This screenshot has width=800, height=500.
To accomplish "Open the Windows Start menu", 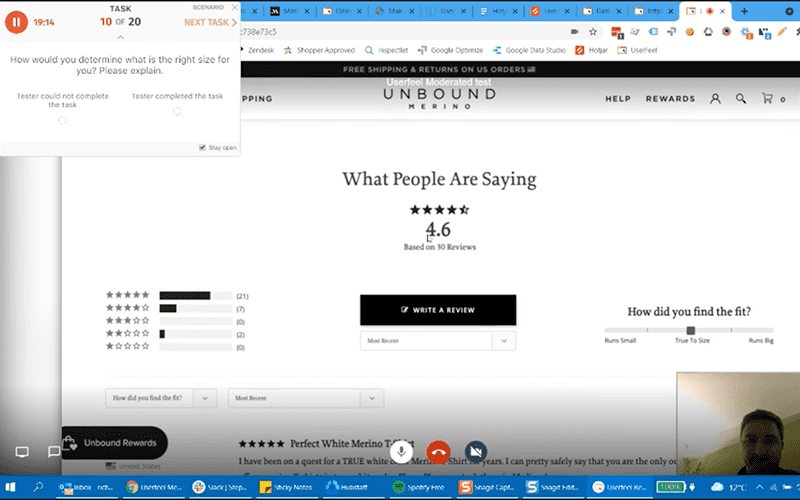I will [x=10, y=487].
